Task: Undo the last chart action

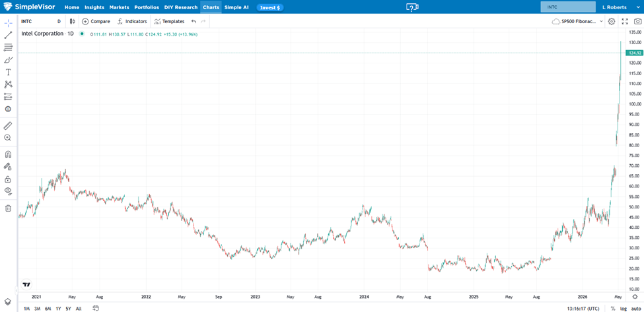Action: click(194, 21)
